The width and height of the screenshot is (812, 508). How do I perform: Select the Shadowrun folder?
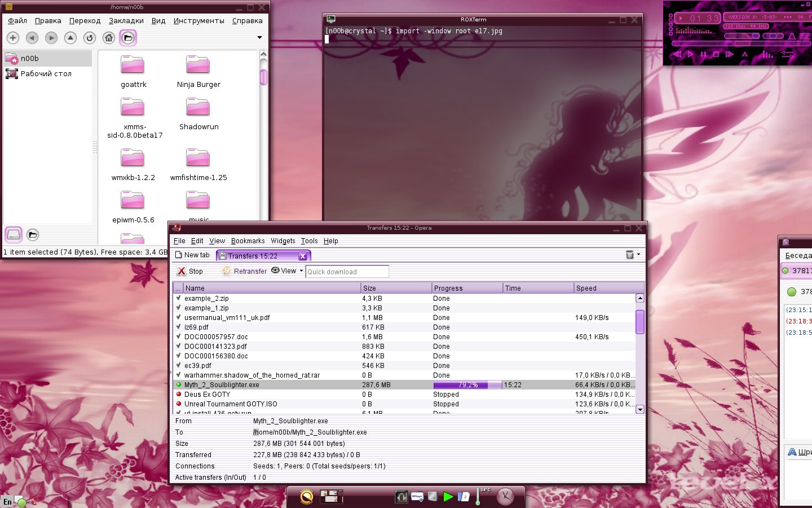tap(198, 115)
